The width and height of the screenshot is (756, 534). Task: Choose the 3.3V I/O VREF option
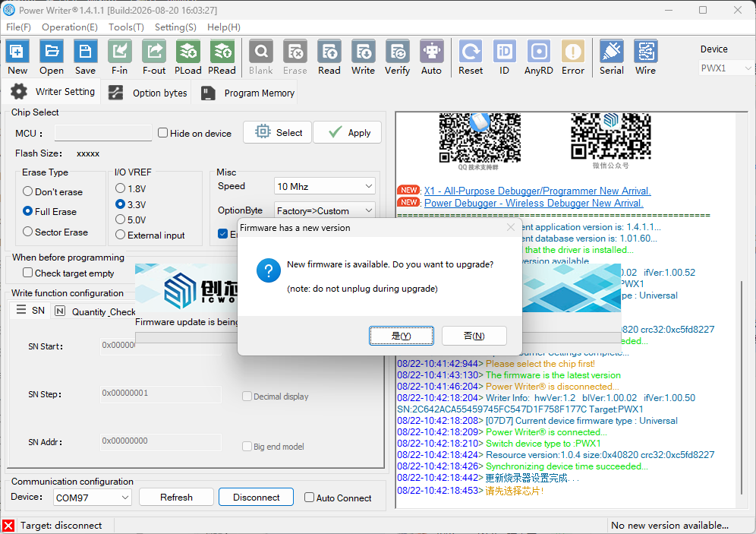point(121,204)
